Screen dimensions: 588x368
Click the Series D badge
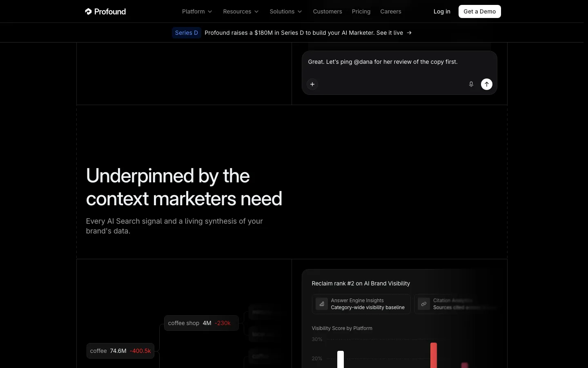(x=187, y=33)
